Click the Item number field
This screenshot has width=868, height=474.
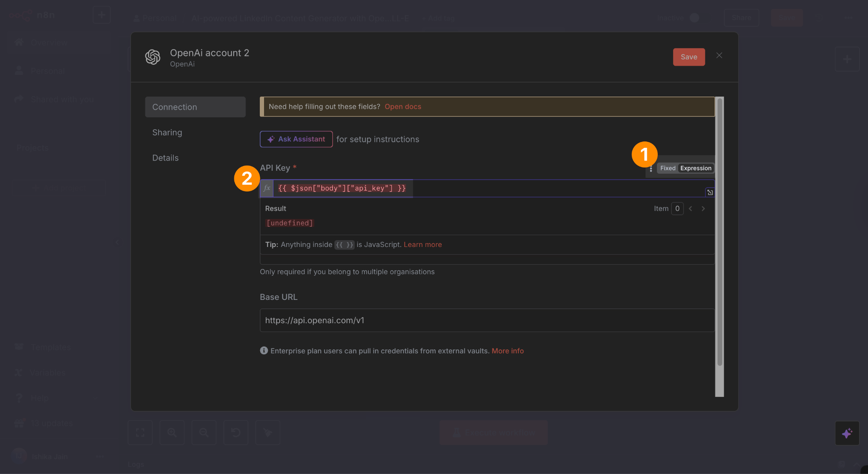[677, 208]
